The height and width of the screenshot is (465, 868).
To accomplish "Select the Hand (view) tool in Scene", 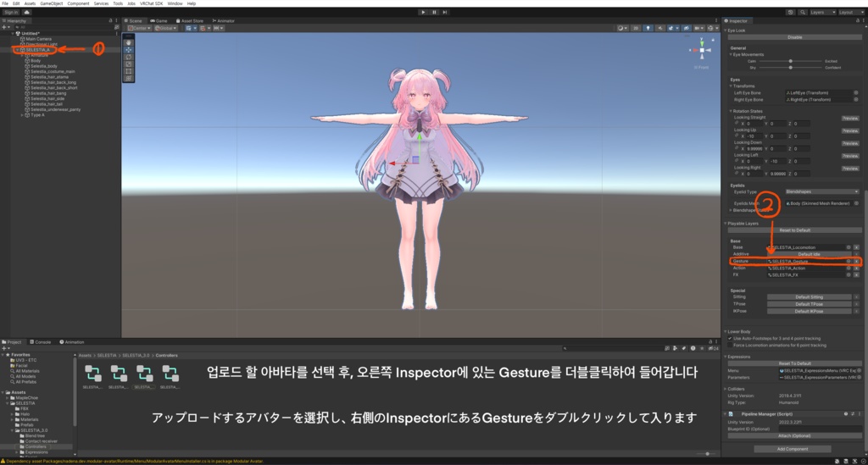I will [x=129, y=42].
